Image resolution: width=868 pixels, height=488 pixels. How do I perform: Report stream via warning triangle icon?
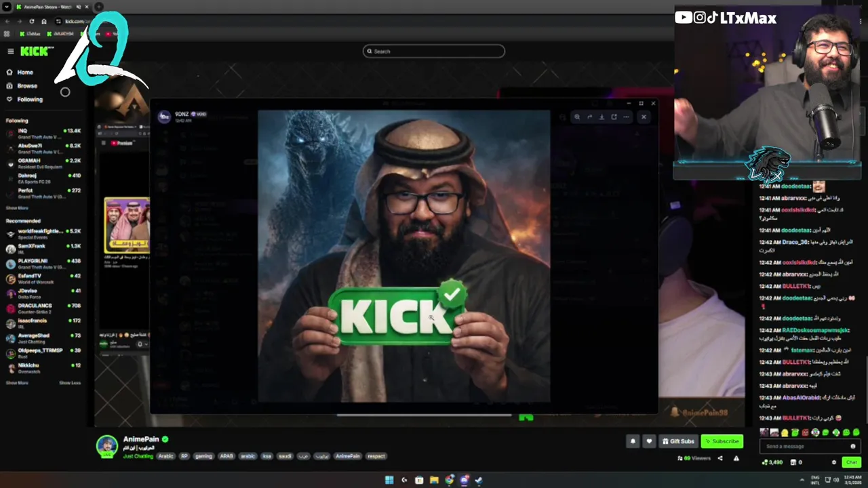(736, 458)
